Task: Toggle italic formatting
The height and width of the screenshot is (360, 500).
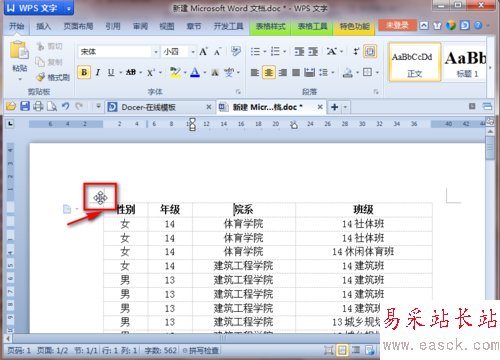Action: [x=98, y=72]
